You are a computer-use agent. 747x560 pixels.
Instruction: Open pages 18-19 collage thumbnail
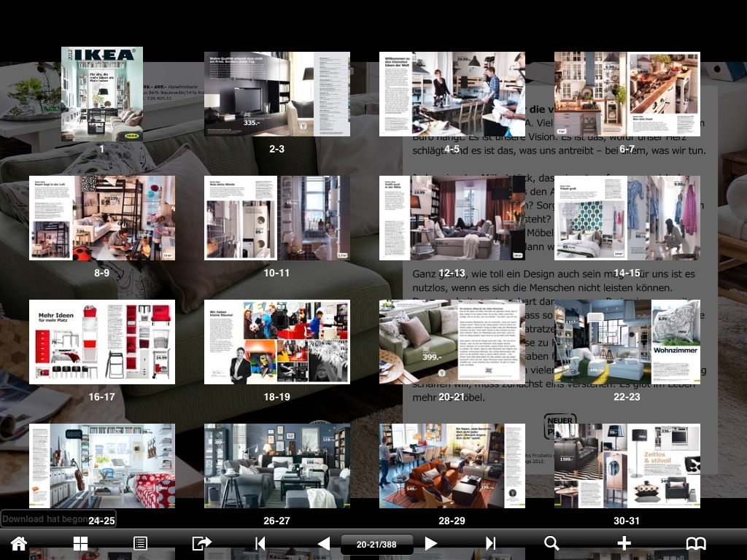277,342
